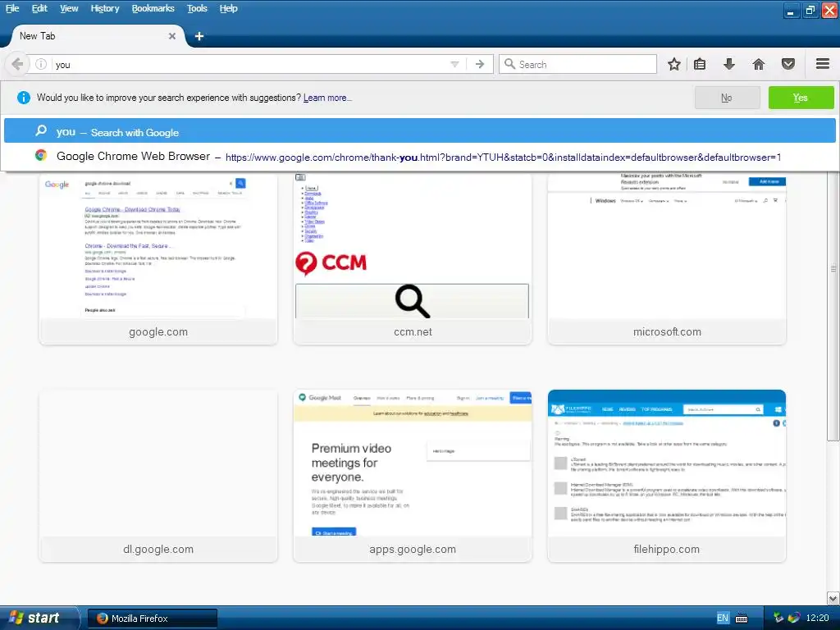This screenshot has height=630, width=840.
Task: Select the Google Chrome Web Browser suggestion
Action: (x=419, y=157)
